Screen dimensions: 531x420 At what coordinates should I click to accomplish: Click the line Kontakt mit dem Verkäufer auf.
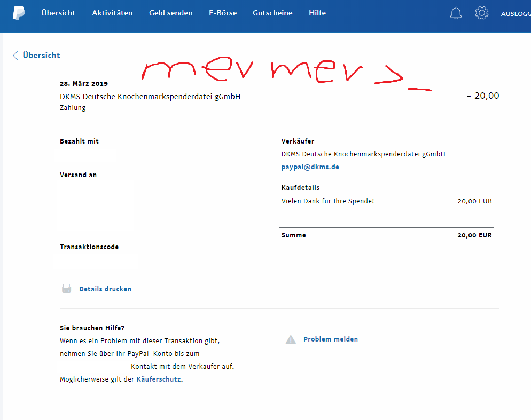[183, 367]
